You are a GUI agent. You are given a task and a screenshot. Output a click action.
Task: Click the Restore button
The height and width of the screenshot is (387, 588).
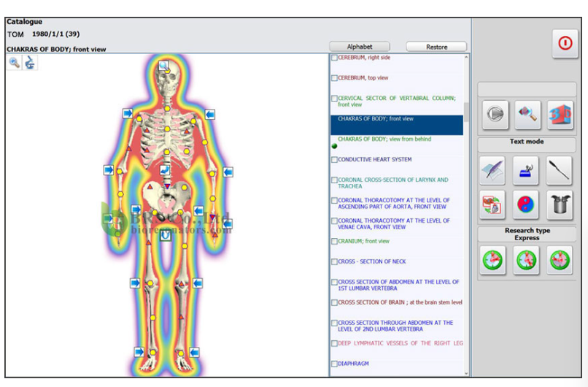(436, 47)
